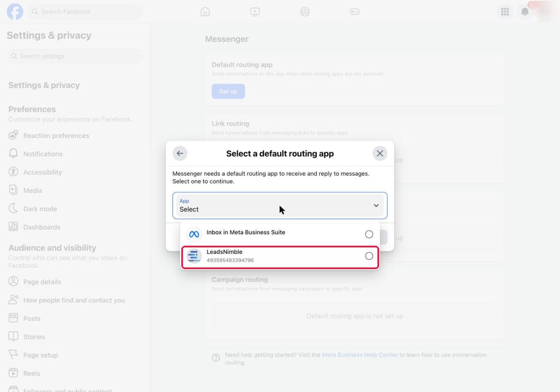This screenshot has width=560, height=392.
Task: Select the LeadsNimble radio button
Action: point(369,256)
